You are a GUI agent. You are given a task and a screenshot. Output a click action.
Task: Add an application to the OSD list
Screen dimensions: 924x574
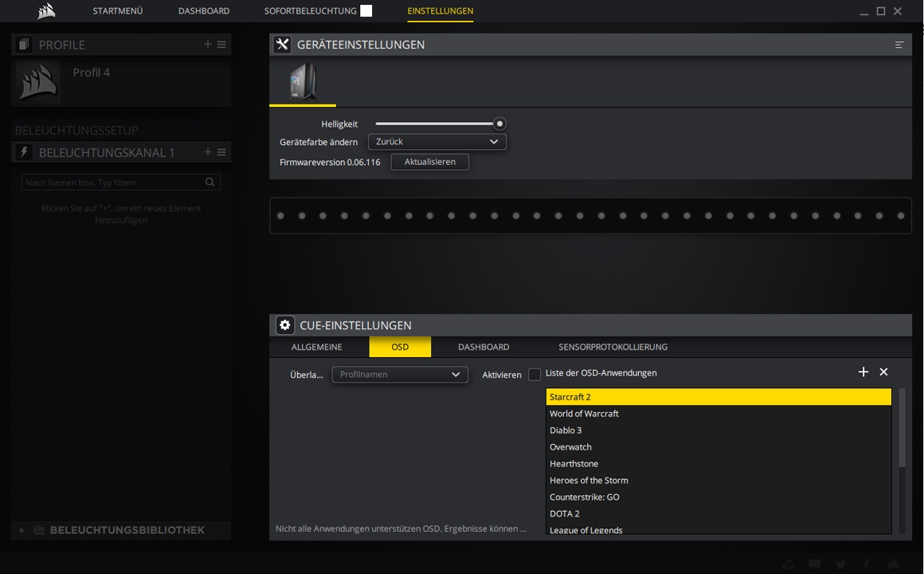[863, 372]
